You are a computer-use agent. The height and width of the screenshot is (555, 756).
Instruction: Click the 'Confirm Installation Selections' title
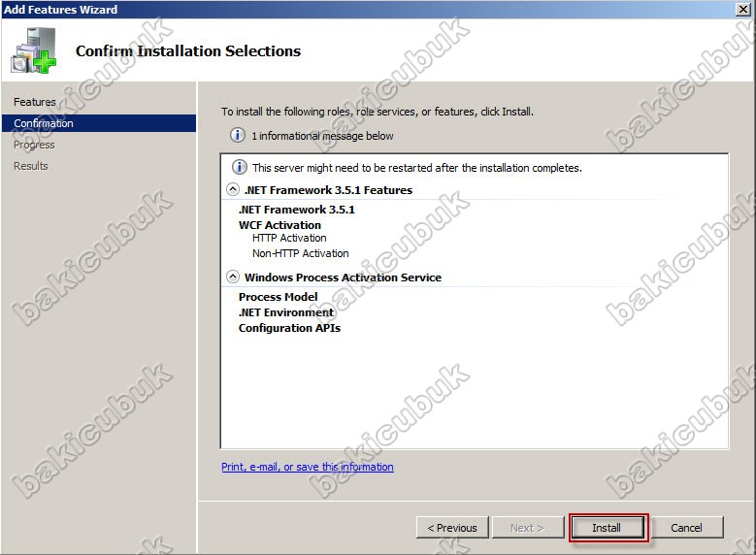click(x=188, y=50)
